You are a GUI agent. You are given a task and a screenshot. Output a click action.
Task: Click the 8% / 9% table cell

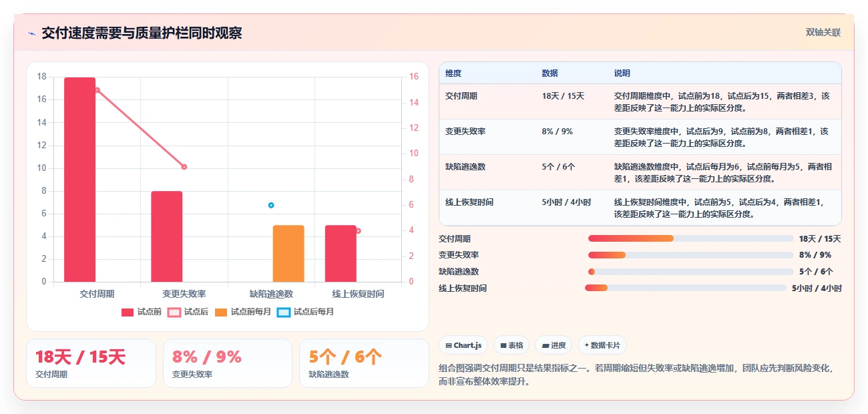point(572,137)
